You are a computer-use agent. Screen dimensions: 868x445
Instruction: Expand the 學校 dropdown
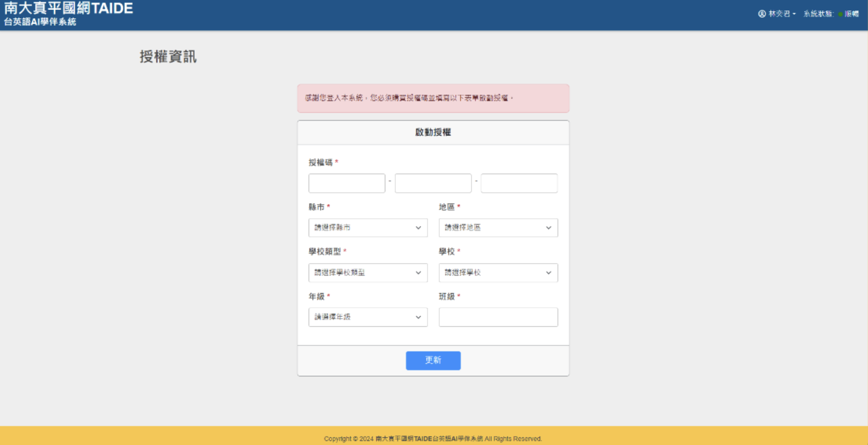click(498, 272)
